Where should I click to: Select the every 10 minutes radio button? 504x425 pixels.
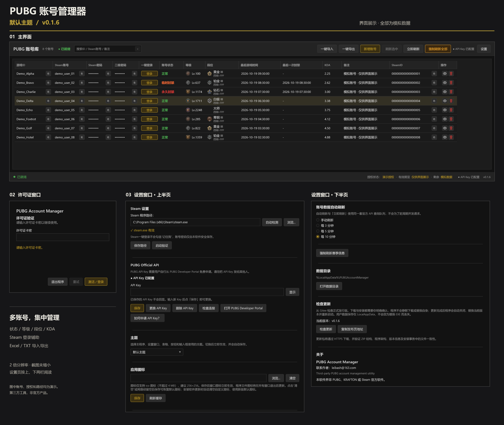tap(318, 237)
